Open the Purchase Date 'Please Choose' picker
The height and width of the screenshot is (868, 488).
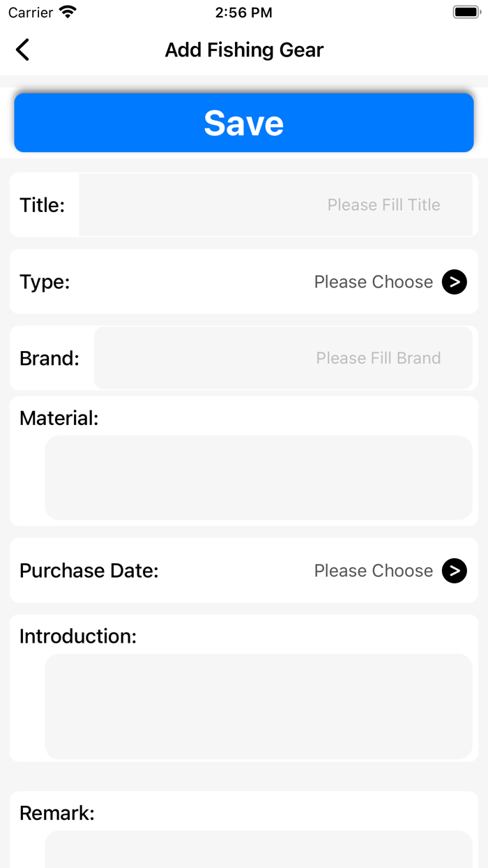[x=373, y=571]
